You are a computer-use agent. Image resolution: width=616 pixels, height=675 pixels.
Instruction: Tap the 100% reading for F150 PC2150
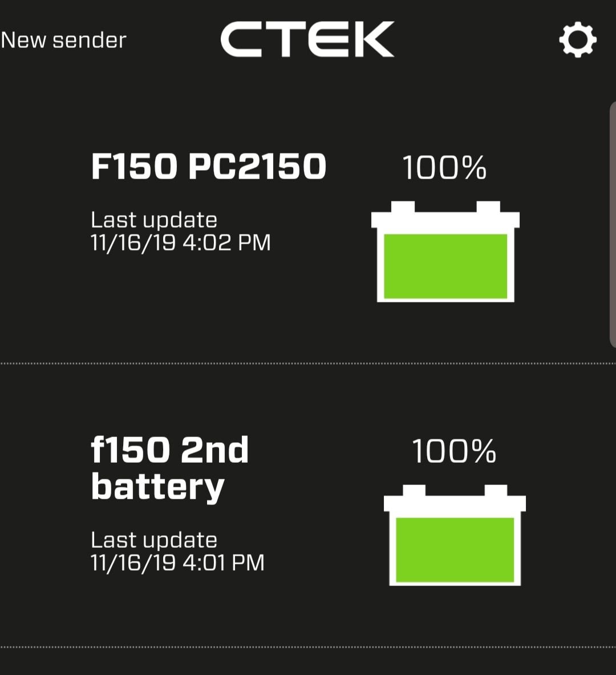point(444,167)
